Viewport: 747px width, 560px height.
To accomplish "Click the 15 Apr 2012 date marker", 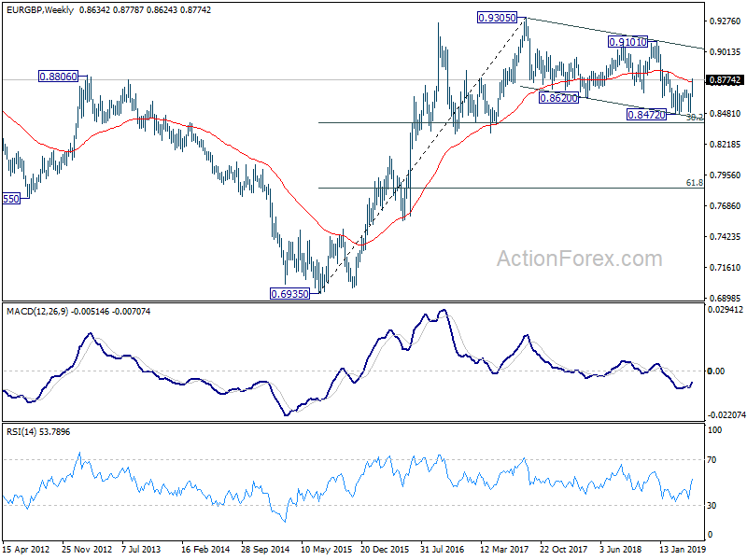I will pyautogui.click(x=26, y=549).
